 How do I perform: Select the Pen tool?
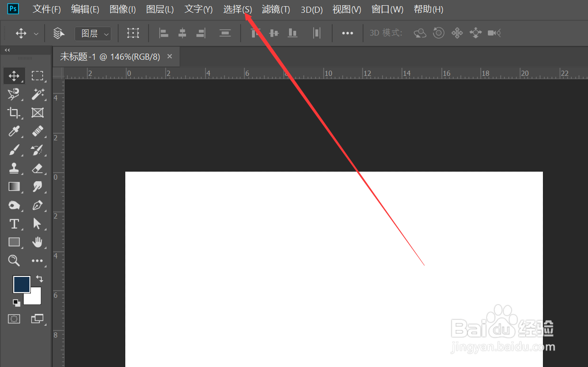pos(37,205)
